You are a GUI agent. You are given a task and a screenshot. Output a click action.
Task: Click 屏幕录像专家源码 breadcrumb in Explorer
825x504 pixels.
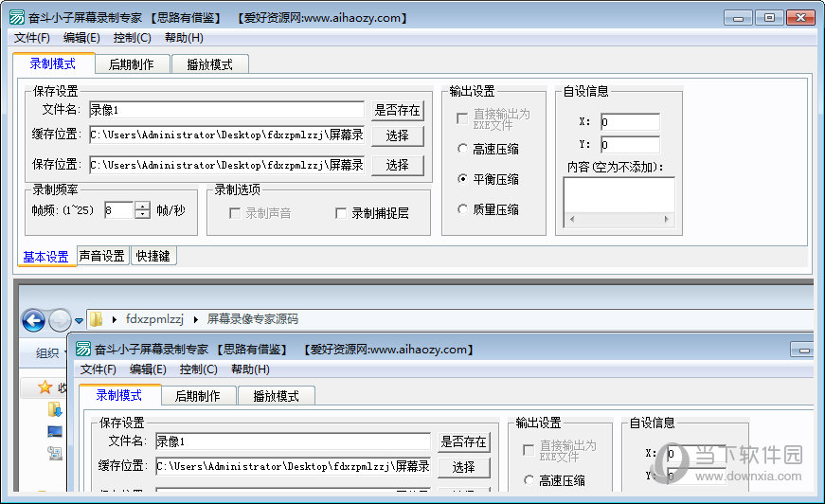click(x=253, y=319)
